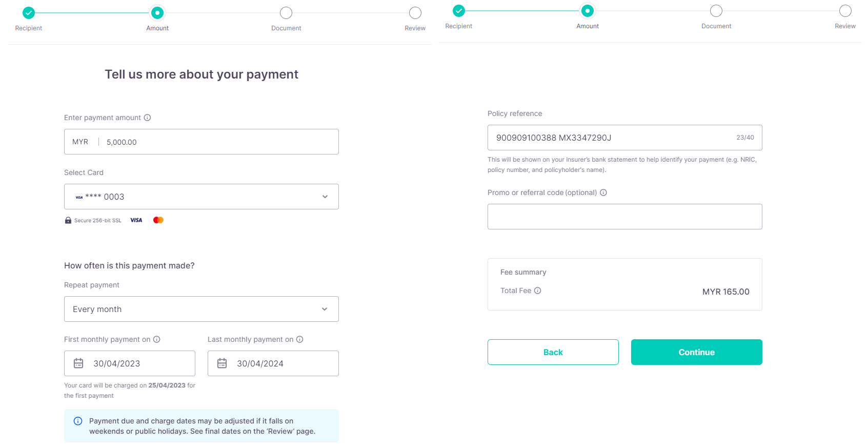
Task: Click the Total Fee info icon
Action: coord(537,291)
